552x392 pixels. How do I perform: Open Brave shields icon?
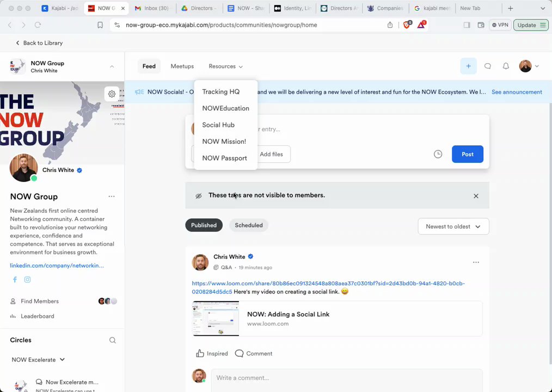[x=407, y=24]
